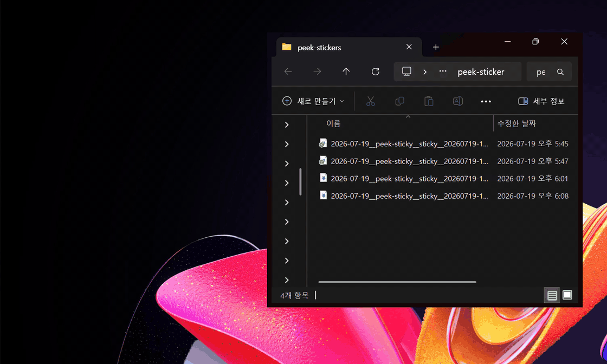This screenshot has width=607, height=364.
Task: Switch to large icons view icon
Action: point(567,295)
